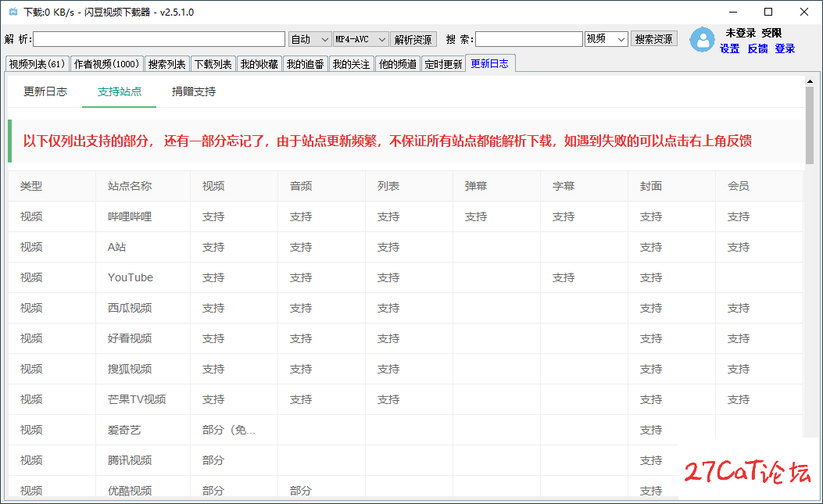Click the vertical scrollbar thumb
The height and width of the screenshot is (504, 823).
point(809,125)
